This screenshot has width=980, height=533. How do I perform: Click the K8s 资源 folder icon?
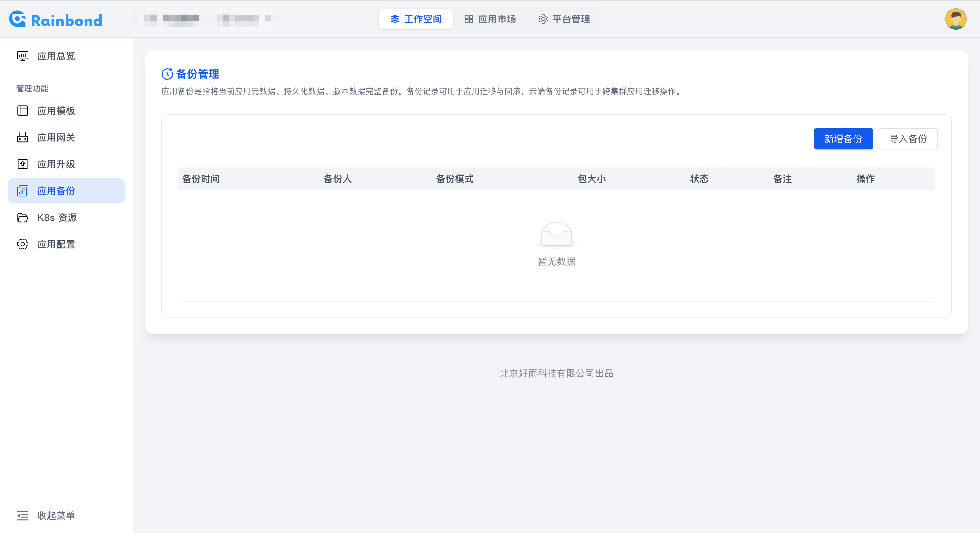[22, 217]
